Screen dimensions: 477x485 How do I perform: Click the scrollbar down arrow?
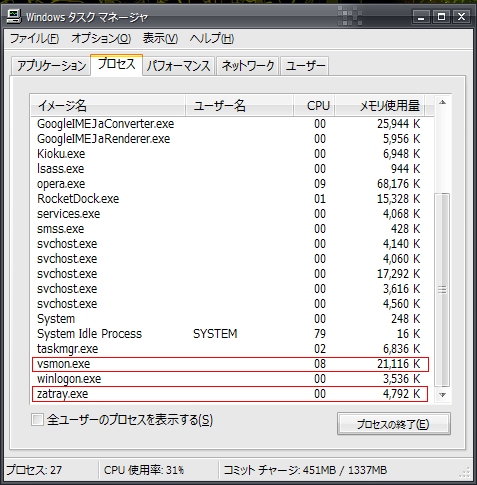point(442,395)
